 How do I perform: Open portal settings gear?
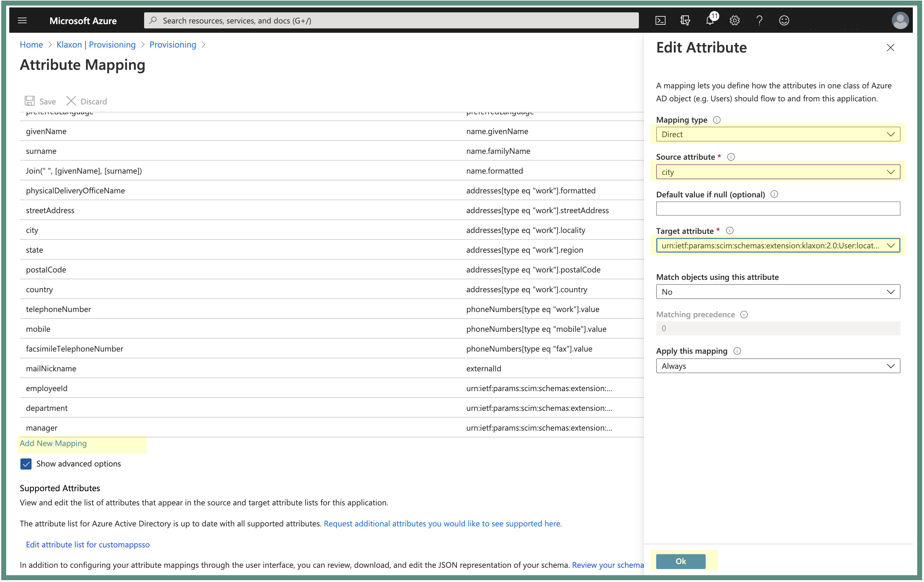[x=734, y=20]
